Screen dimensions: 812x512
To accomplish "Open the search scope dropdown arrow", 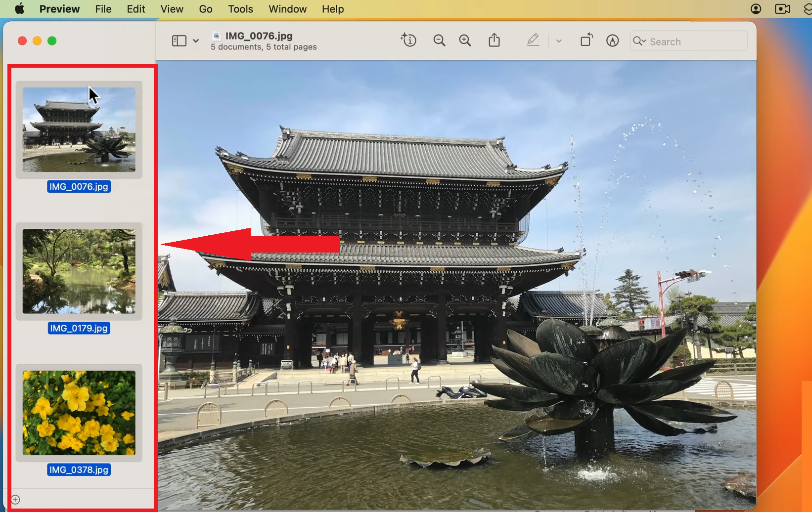I will (645, 42).
